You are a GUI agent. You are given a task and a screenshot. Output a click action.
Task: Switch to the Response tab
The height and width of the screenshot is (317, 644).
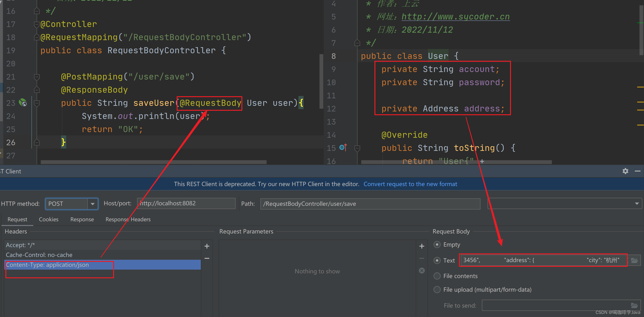pyautogui.click(x=82, y=219)
